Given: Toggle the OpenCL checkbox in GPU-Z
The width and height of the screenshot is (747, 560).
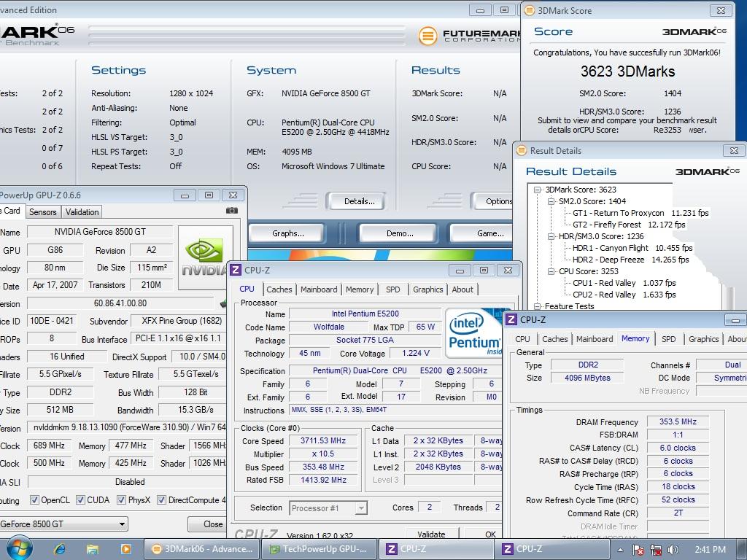Looking at the screenshot, I should (34, 500).
